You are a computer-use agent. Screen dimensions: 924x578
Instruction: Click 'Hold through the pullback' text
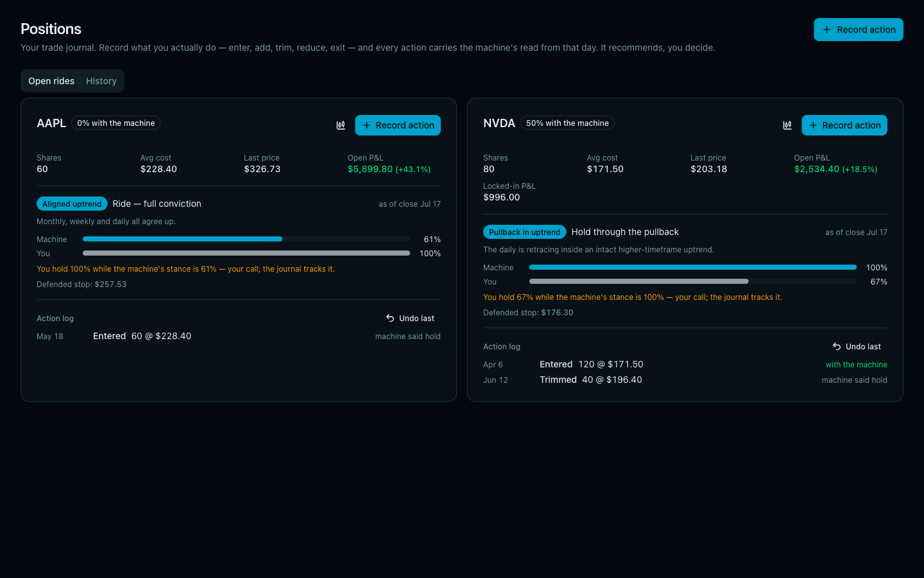click(625, 232)
